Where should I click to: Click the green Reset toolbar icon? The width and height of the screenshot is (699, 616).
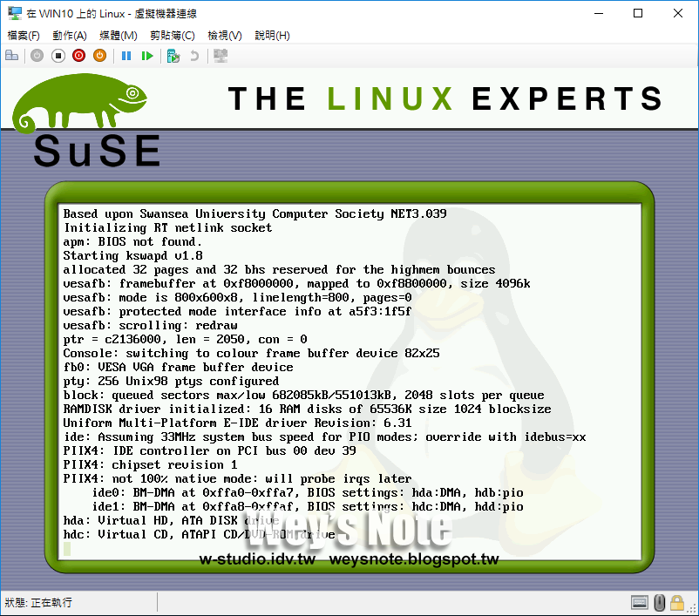tap(148, 55)
